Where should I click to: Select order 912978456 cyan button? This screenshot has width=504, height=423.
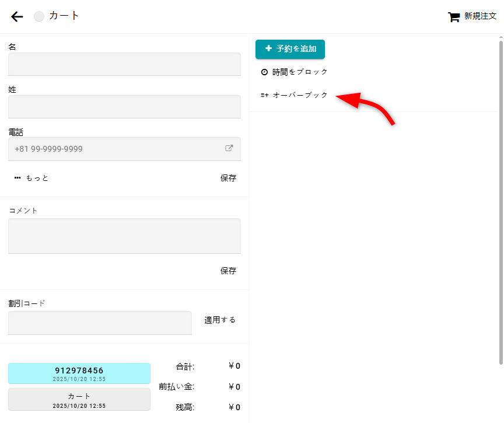click(79, 373)
